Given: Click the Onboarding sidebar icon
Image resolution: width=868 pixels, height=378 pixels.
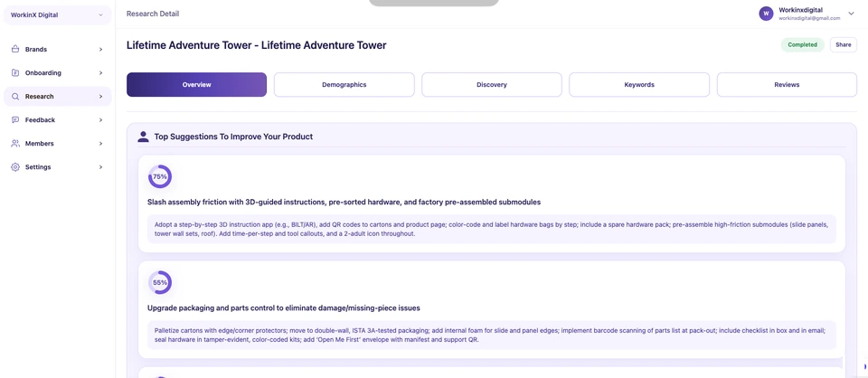Looking at the screenshot, I should pyautogui.click(x=15, y=73).
